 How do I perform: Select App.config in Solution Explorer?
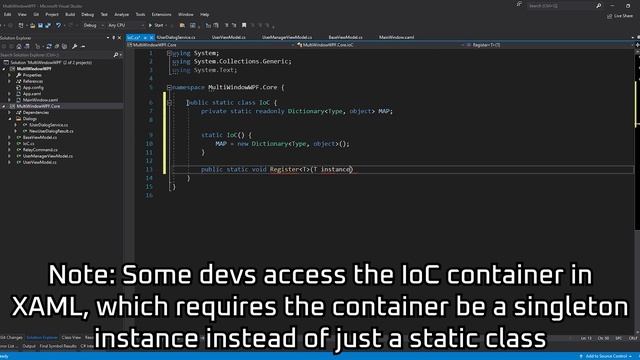click(x=29, y=87)
